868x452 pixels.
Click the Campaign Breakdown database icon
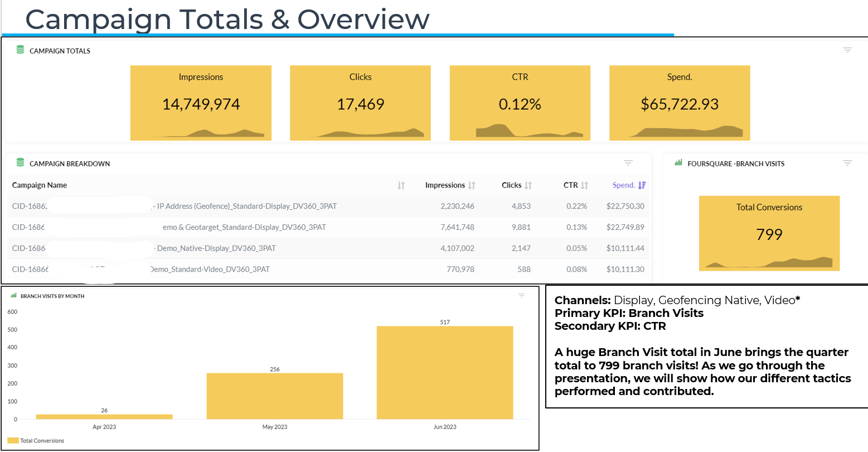(21, 163)
